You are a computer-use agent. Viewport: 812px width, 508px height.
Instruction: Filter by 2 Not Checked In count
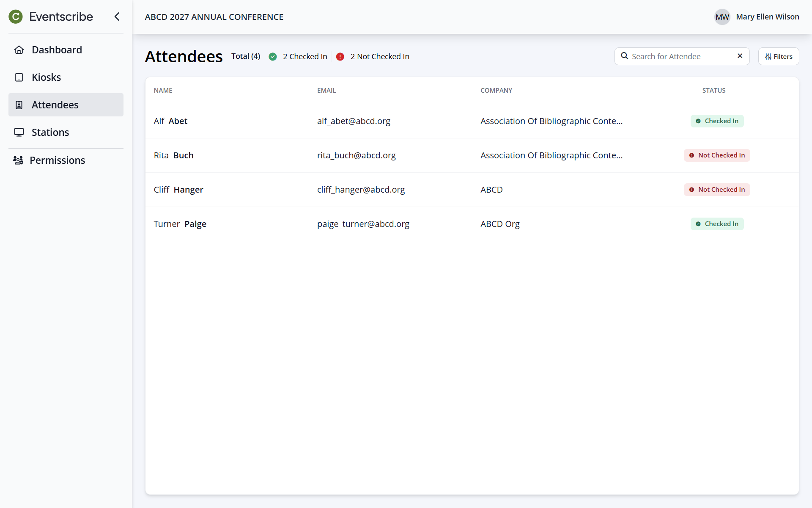(379, 57)
